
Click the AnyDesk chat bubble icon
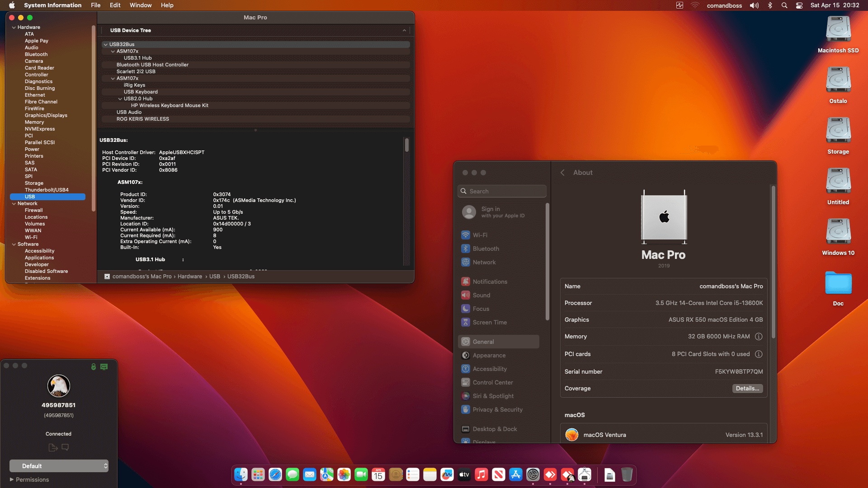(65, 447)
